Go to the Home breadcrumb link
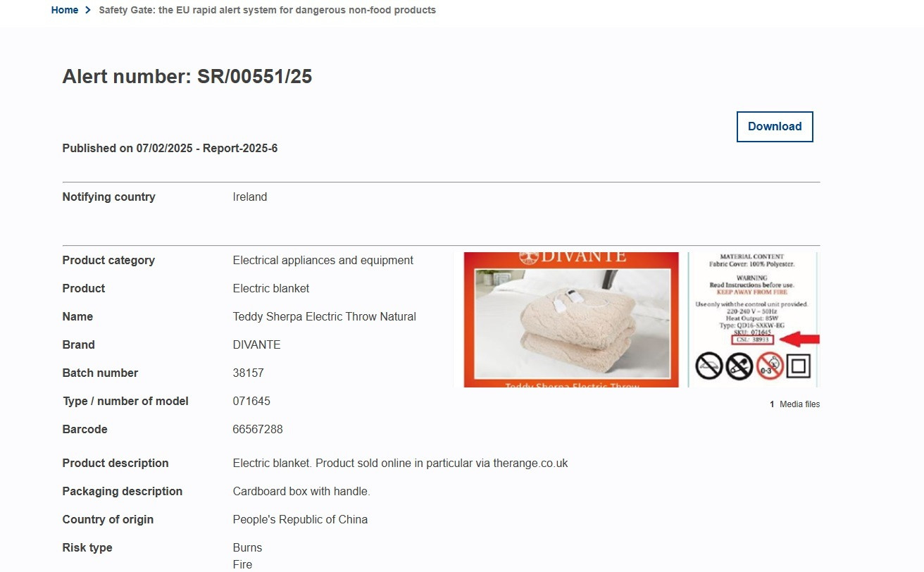Image resolution: width=924 pixels, height=572 pixels. pos(65,10)
